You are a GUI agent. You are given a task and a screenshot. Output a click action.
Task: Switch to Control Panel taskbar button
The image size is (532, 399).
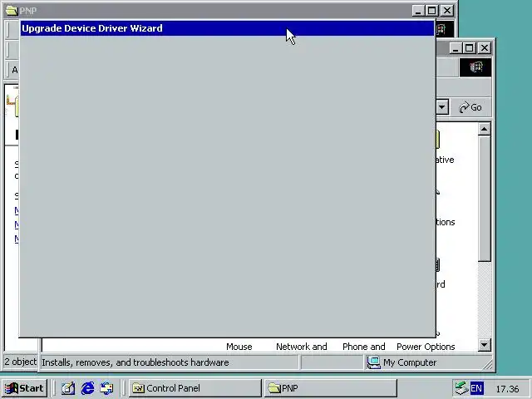point(195,388)
